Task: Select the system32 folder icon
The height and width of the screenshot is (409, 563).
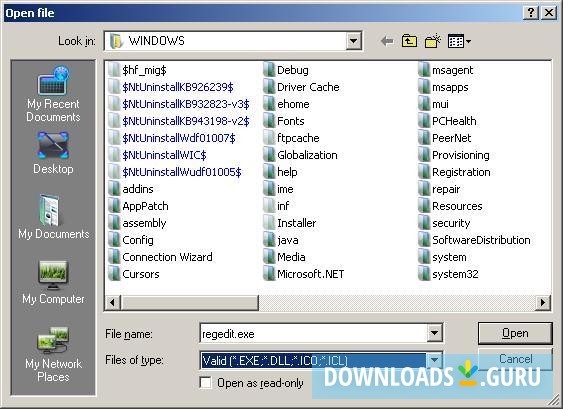Action: (424, 274)
